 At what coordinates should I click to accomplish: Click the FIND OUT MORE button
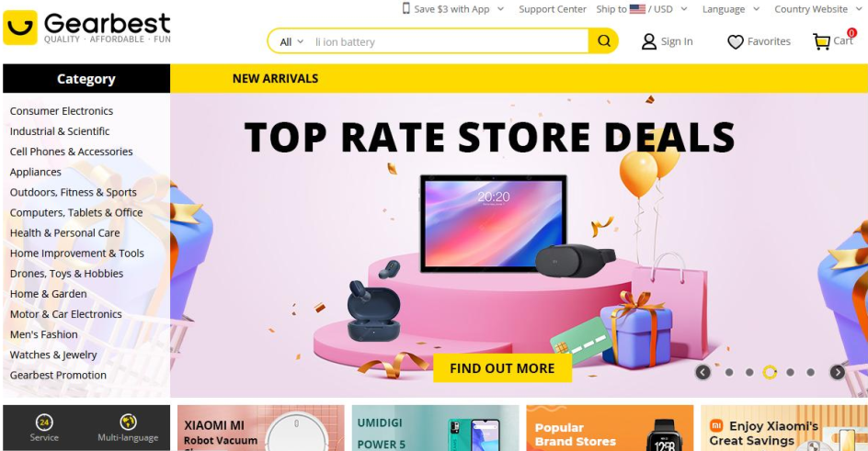pyautogui.click(x=502, y=368)
